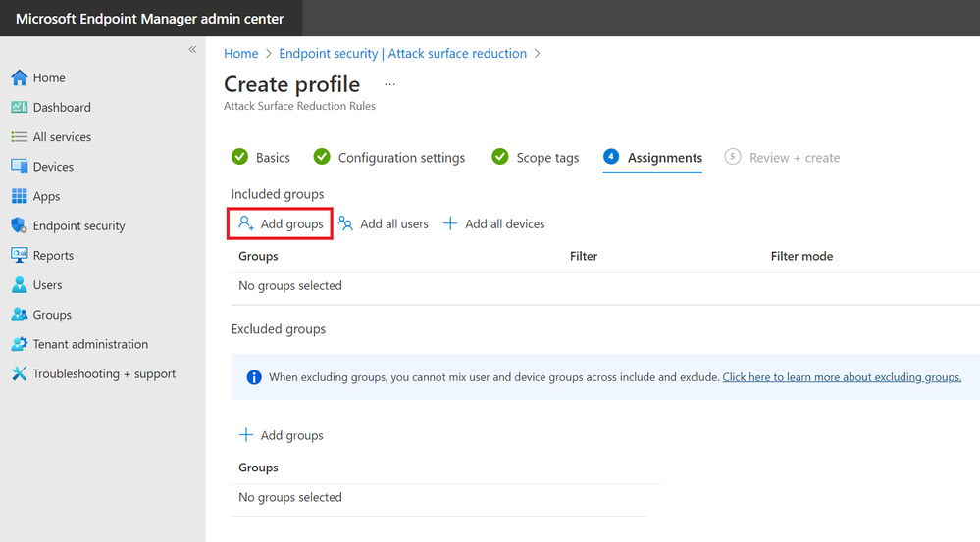Open Reports in the left navigation
This screenshot has width=980, height=542.
click(53, 256)
